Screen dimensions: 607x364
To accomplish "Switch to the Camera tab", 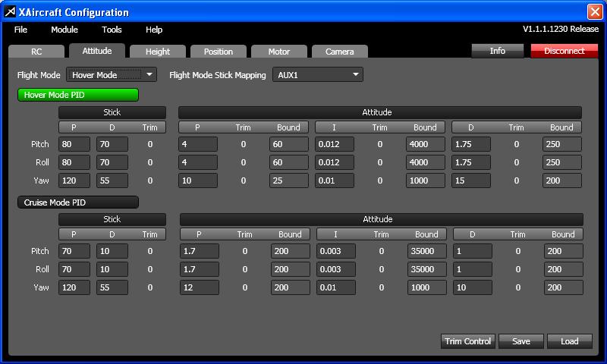I will click(x=339, y=52).
